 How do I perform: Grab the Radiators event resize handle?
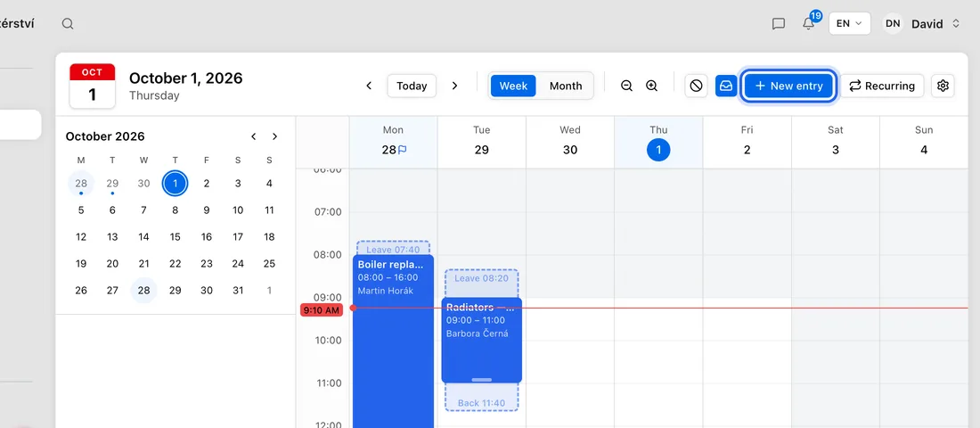pyautogui.click(x=482, y=379)
